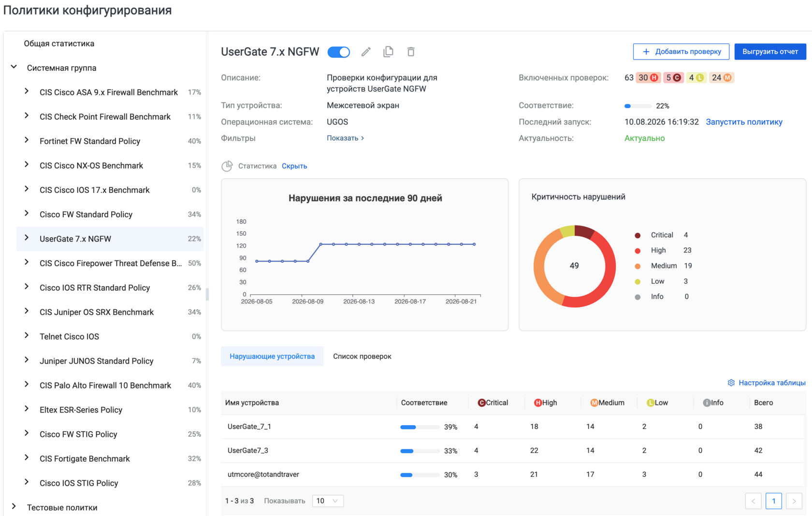The height and width of the screenshot is (516, 812).
Task: Click the Critical column header icon
Action: pyautogui.click(x=481, y=403)
